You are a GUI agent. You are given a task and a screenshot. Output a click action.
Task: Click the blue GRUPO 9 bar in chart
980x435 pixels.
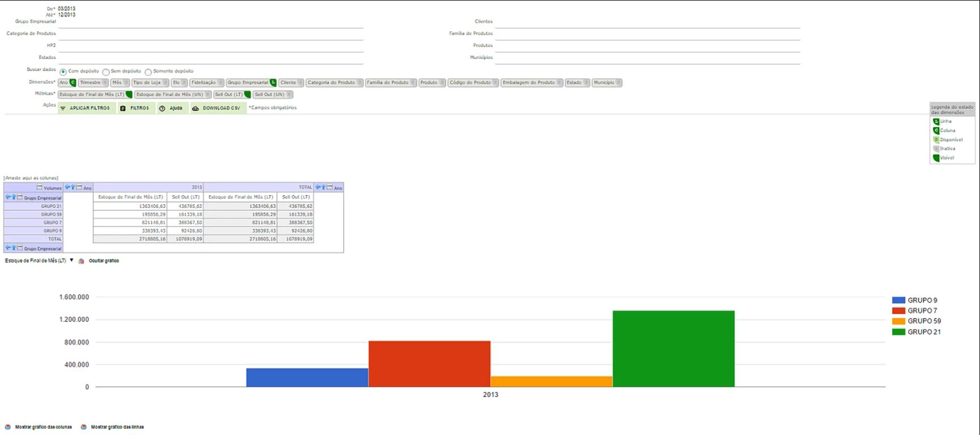click(x=307, y=377)
